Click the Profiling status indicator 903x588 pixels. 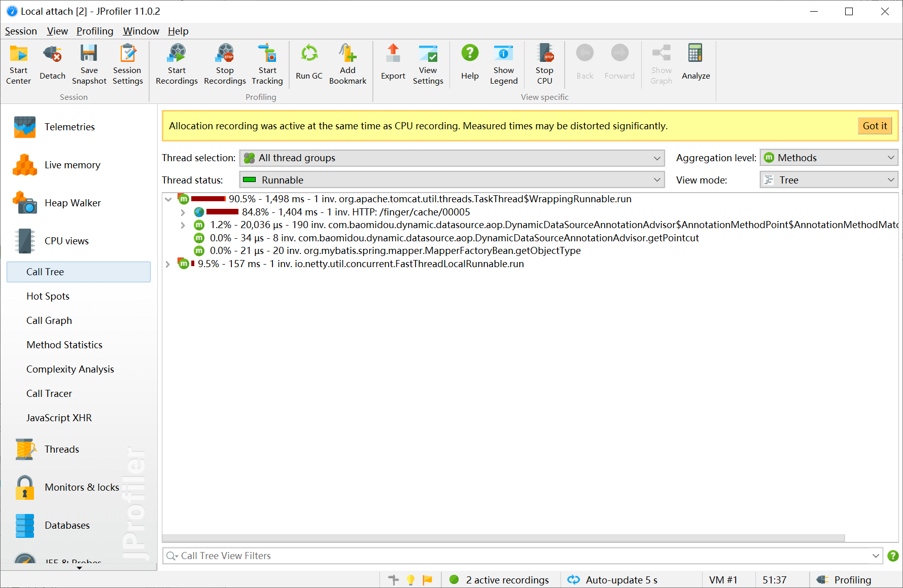844,580
